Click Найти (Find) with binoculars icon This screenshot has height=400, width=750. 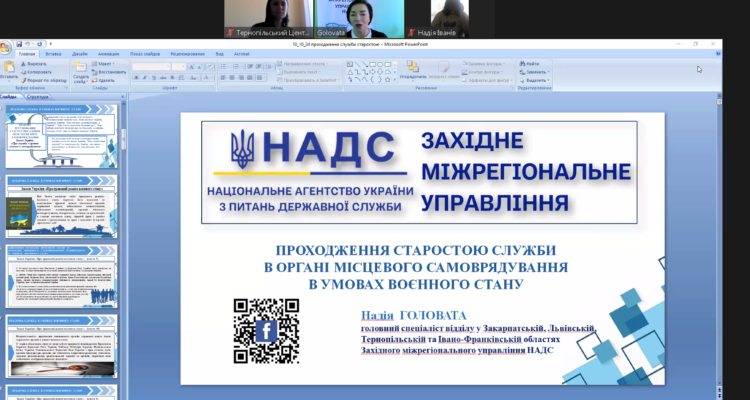click(x=529, y=64)
